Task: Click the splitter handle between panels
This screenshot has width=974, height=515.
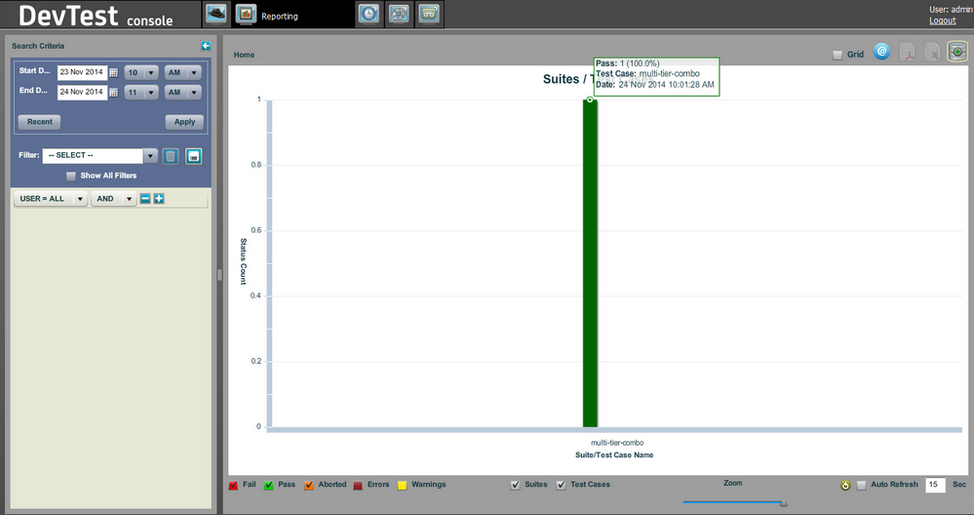Action: (220, 274)
